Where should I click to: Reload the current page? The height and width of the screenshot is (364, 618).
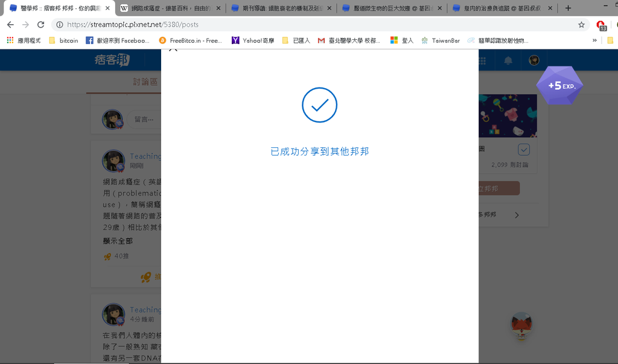coord(40,25)
